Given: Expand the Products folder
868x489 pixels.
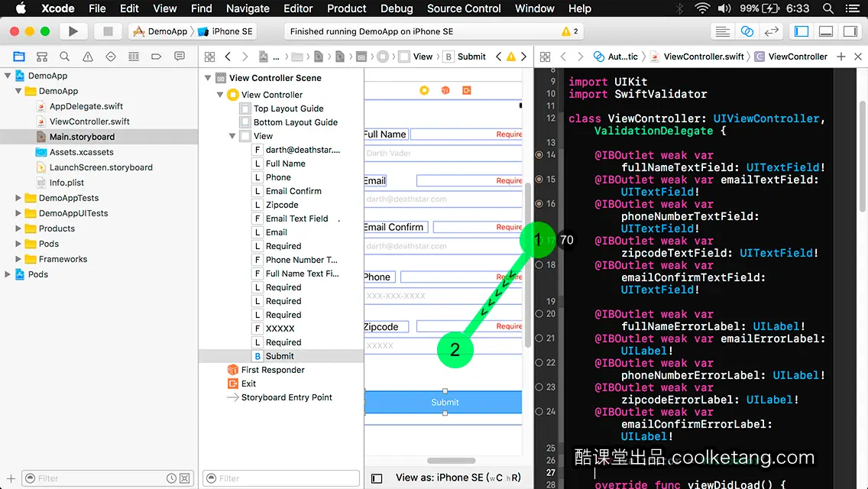Looking at the screenshot, I should [18, 228].
